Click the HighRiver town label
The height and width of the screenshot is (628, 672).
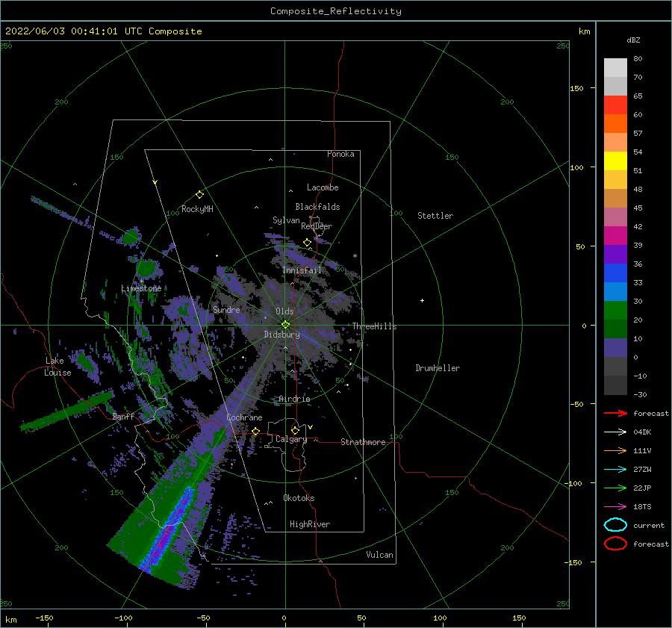(310, 524)
